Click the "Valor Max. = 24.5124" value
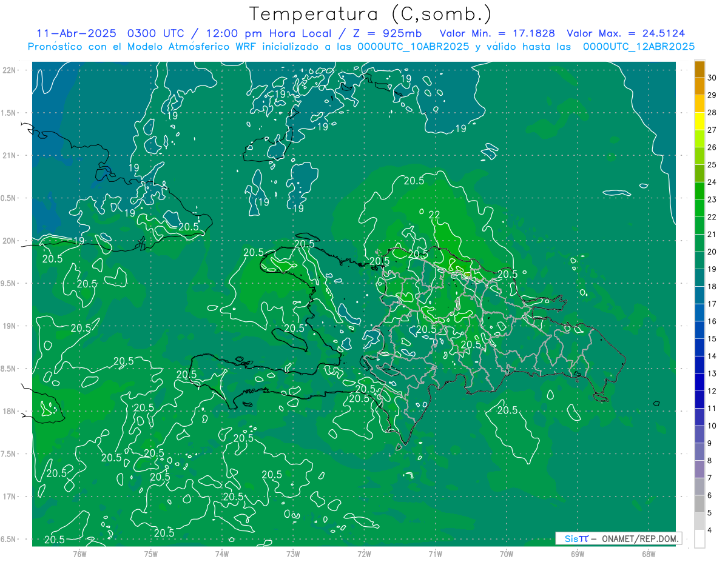This screenshot has width=728, height=562. [626, 33]
